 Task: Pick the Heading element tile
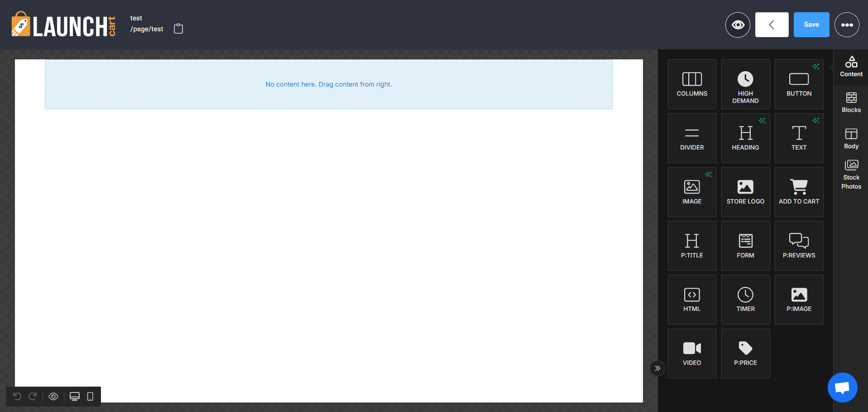click(745, 138)
